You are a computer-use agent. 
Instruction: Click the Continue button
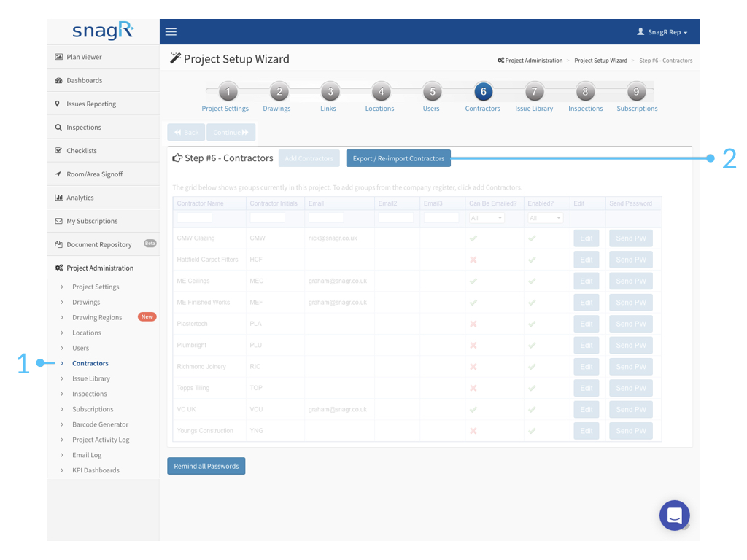(x=231, y=133)
